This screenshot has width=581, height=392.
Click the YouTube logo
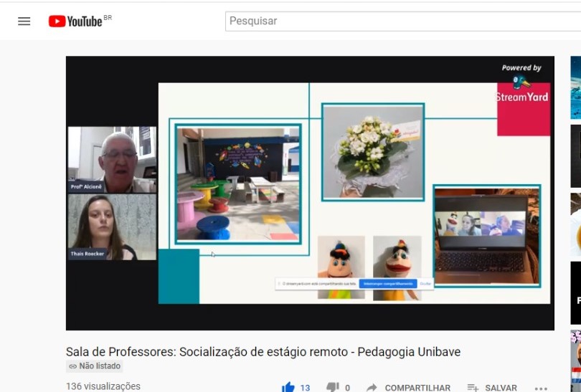coord(75,21)
